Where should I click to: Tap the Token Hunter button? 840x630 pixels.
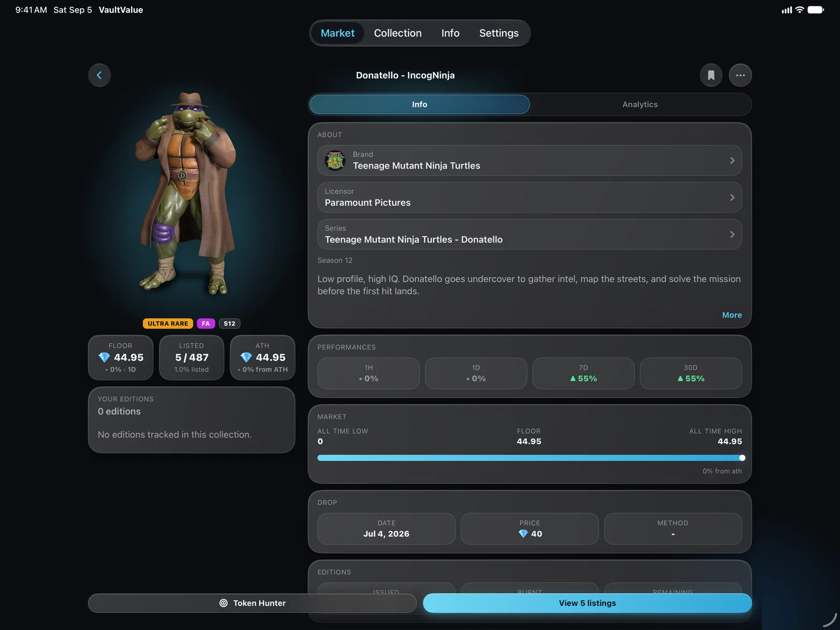pos(252,603)
